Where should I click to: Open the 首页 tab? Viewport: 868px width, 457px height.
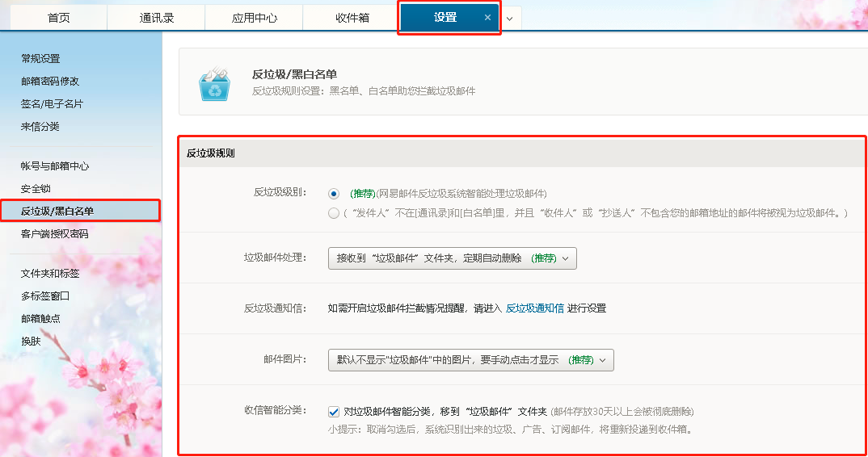coord(59,18)
